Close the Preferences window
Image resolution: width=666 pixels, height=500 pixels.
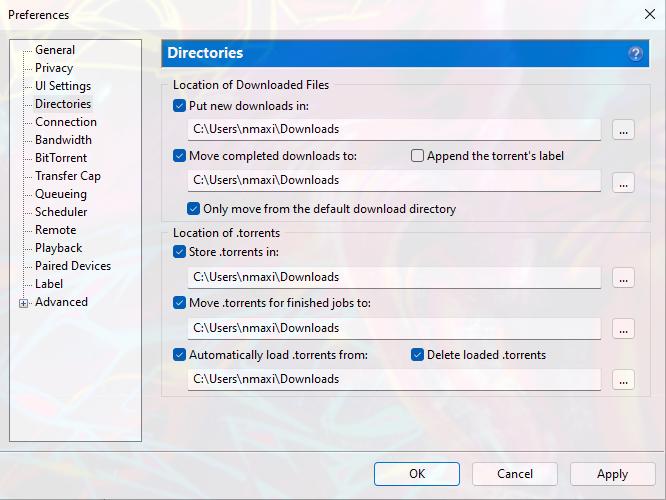point(649,14)
